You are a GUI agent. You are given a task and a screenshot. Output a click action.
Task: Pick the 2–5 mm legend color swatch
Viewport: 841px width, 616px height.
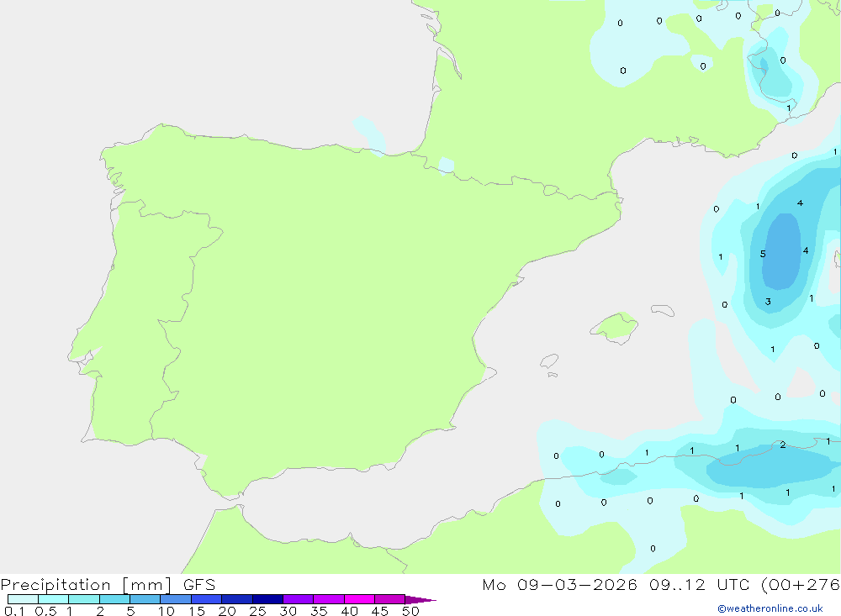click(114, 599)
